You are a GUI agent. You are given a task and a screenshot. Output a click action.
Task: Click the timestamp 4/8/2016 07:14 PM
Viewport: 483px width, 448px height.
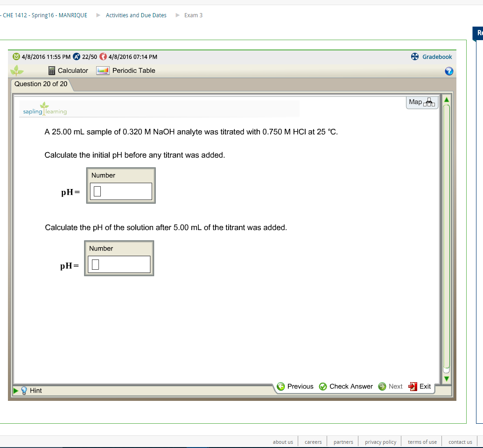point(133,56)
